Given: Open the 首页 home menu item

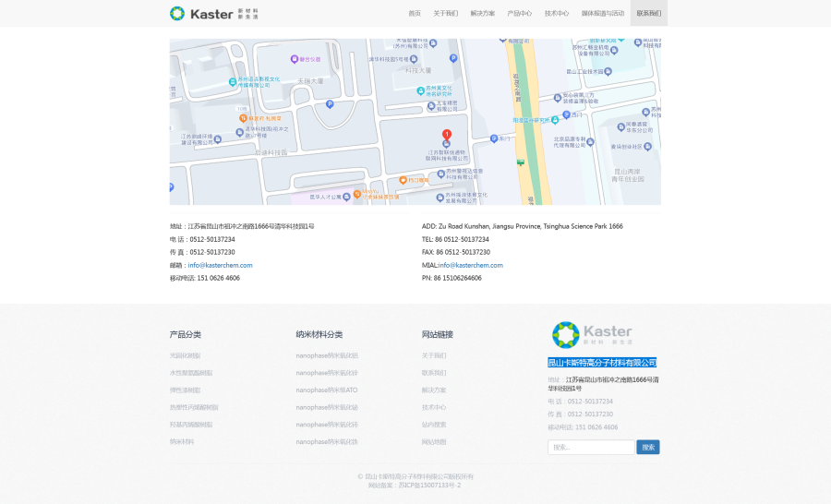Looking at the screenshot, I should coord(415,14).
